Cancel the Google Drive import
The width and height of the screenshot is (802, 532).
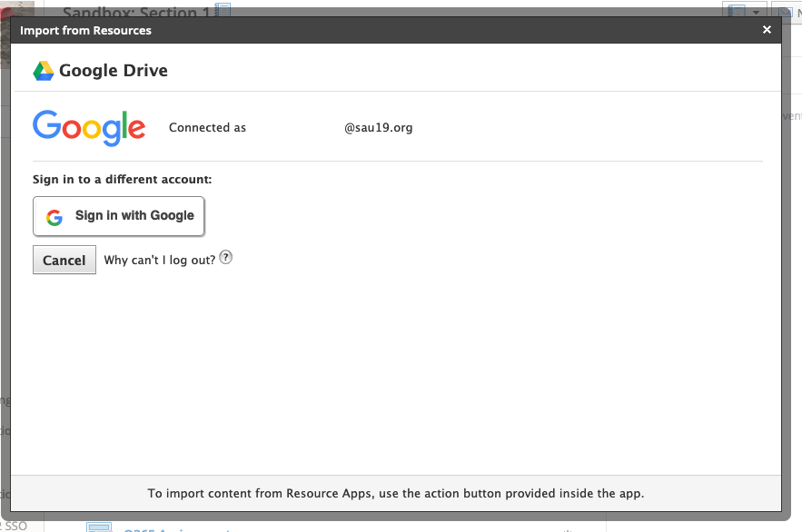(x=64, y=260)
